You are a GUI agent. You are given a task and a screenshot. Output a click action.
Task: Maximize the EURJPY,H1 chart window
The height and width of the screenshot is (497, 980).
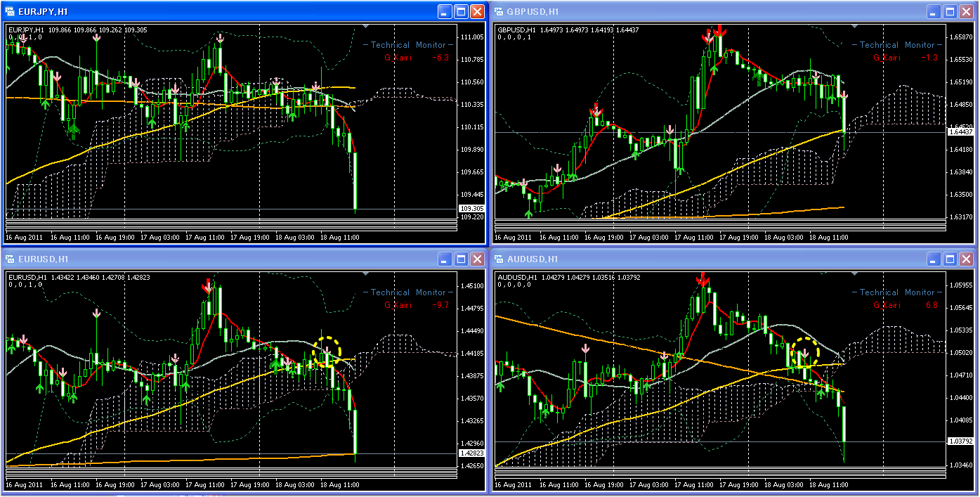click(461, 11)
